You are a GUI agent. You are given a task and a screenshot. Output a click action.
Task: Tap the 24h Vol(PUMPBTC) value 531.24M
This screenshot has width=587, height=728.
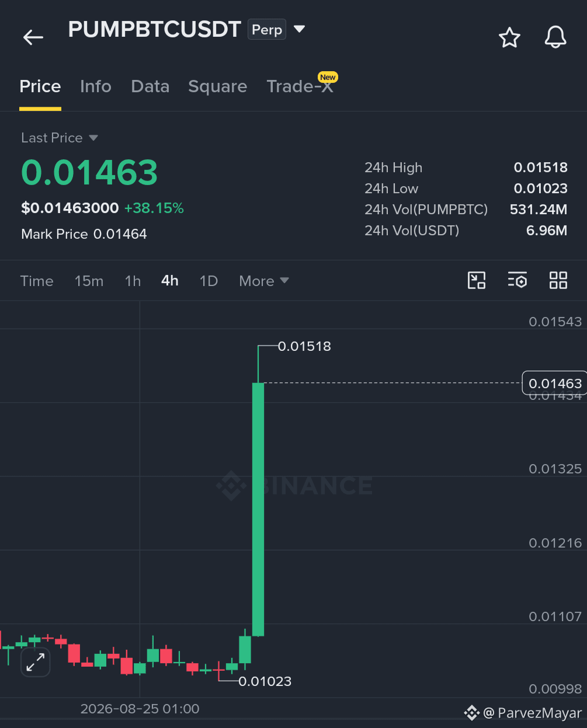(539, 210)
